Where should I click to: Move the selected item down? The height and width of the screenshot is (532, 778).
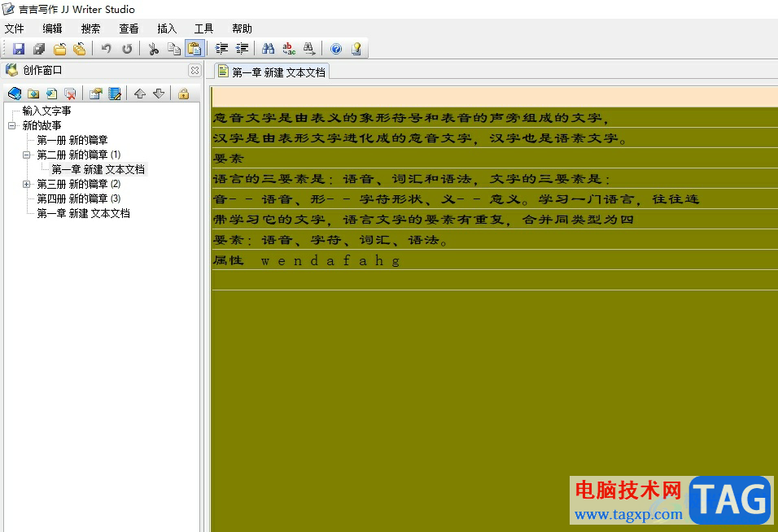159,94
